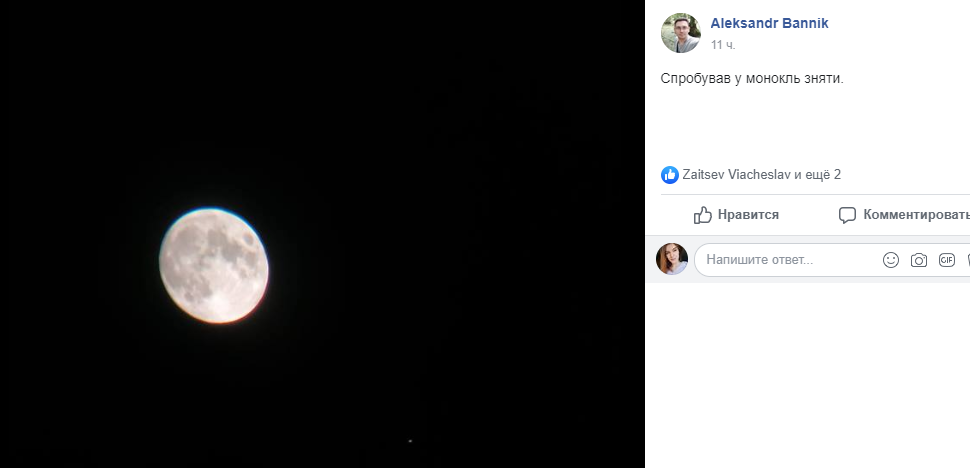
Task: Click the speech bubble comment icon
Action: click(x=847, y=215)
